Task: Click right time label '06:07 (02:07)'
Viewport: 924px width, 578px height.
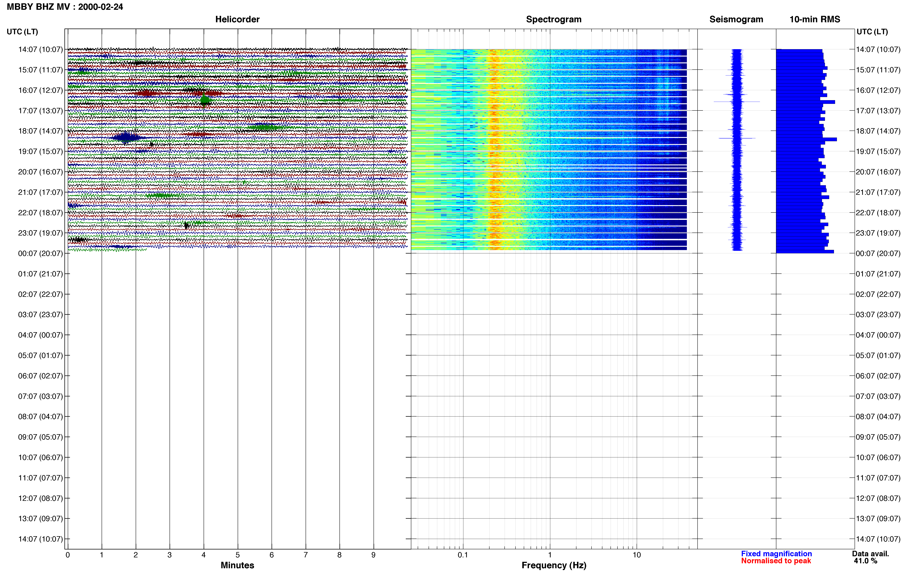Action: [878, 376]
